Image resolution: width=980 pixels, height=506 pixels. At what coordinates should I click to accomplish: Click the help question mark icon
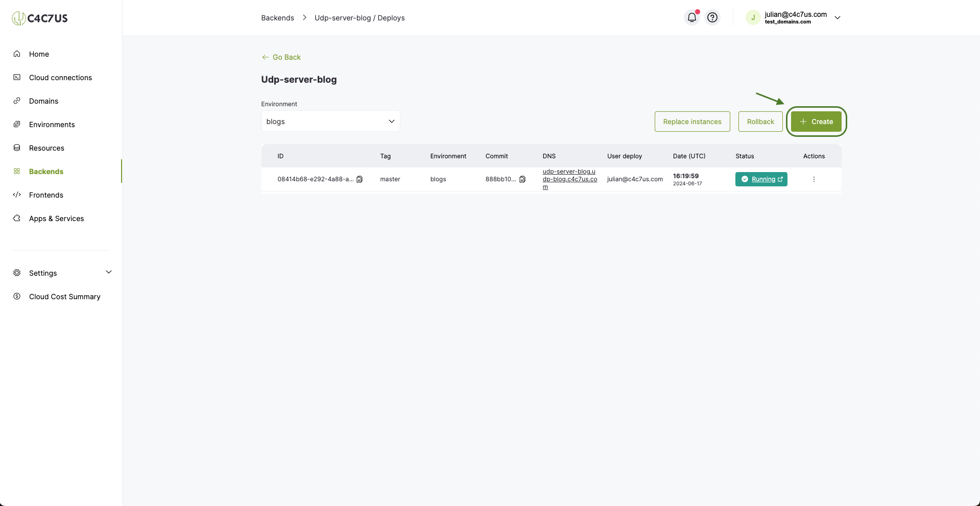[712, 17]
